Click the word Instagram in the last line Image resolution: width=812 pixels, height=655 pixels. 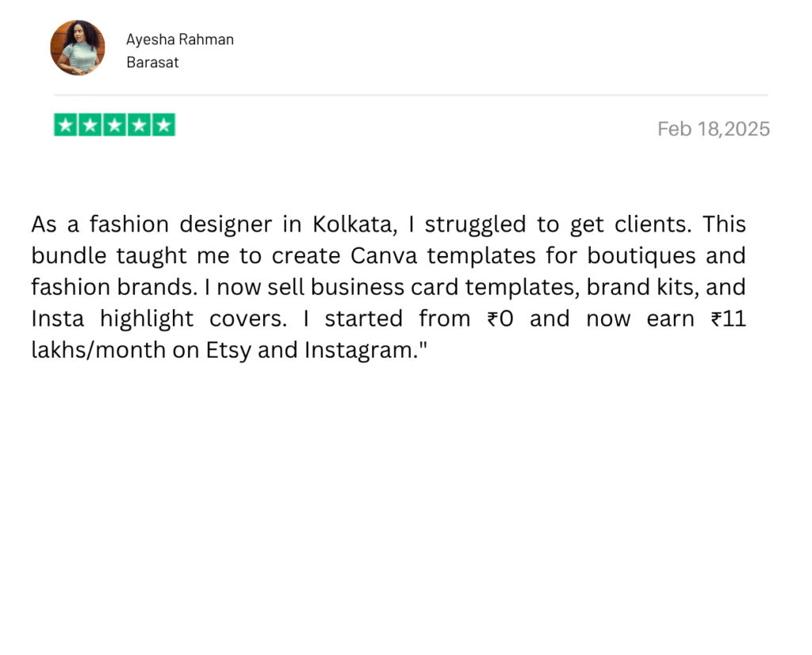[361, 350]
